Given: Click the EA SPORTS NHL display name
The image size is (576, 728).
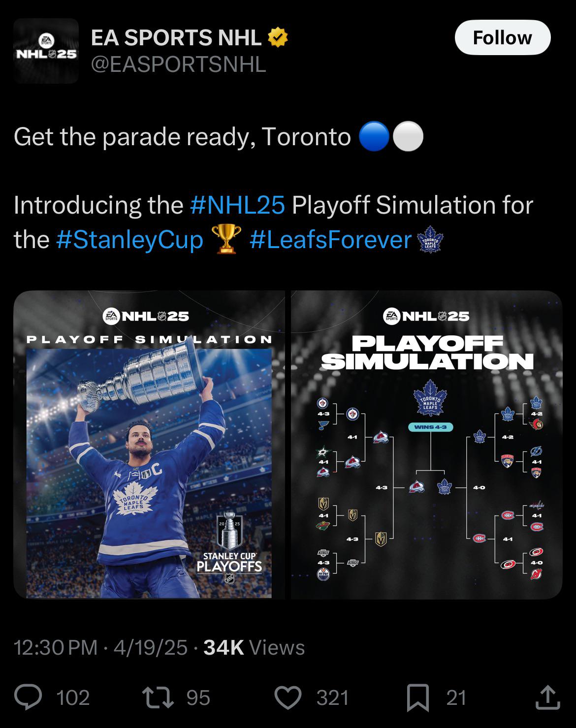Looking at the screenshot, I should [x=176, y=38].
